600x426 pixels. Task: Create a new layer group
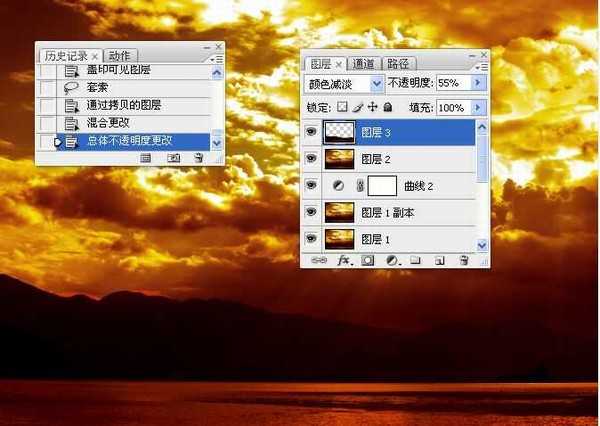pyautogui.click(x=415, y=260)
